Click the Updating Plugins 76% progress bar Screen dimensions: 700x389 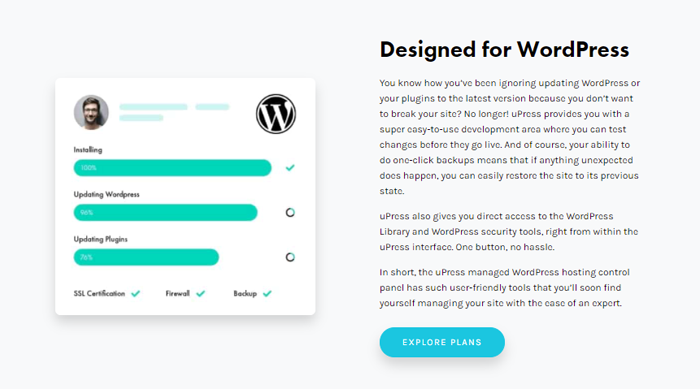[x=146, y=257]
